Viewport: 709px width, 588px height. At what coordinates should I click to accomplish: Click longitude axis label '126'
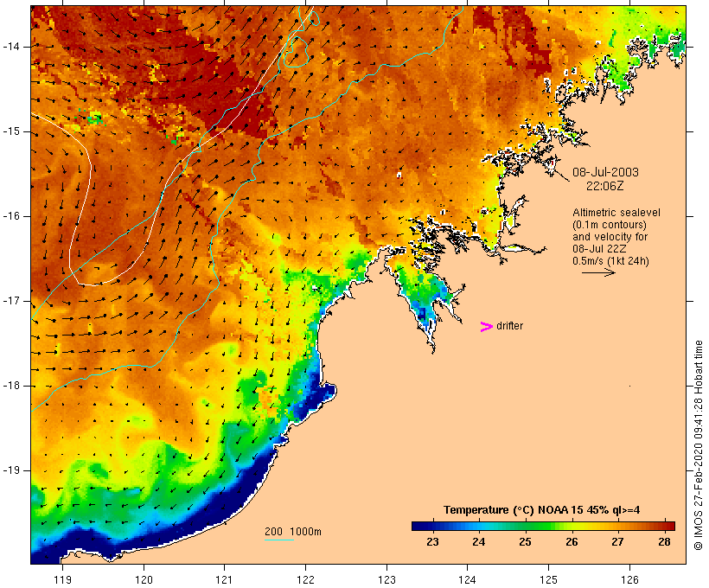[x=629, y=579]
